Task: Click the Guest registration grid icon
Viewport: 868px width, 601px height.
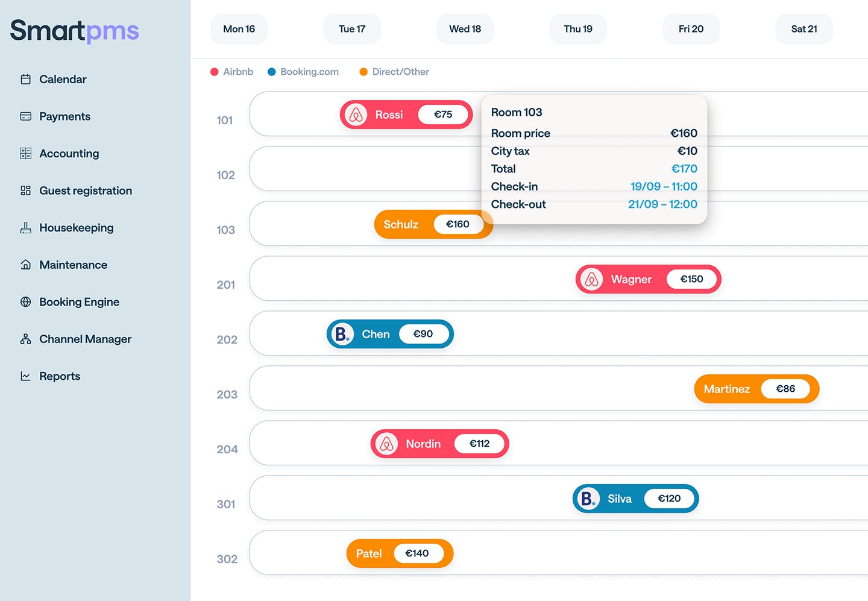Action: tap(25, 190)
